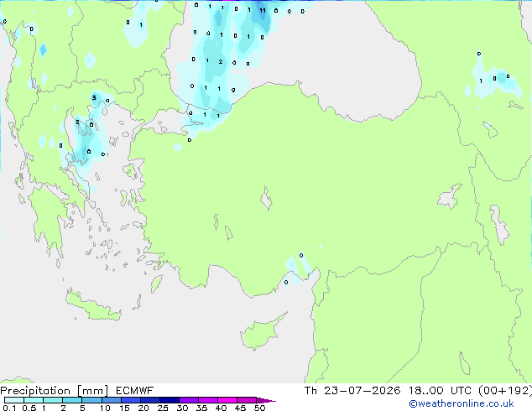Click the '3' precipitation value over northern Greece
Image resolution: width=532 pixels, height=411 pixels.
[x=94, y=97]
